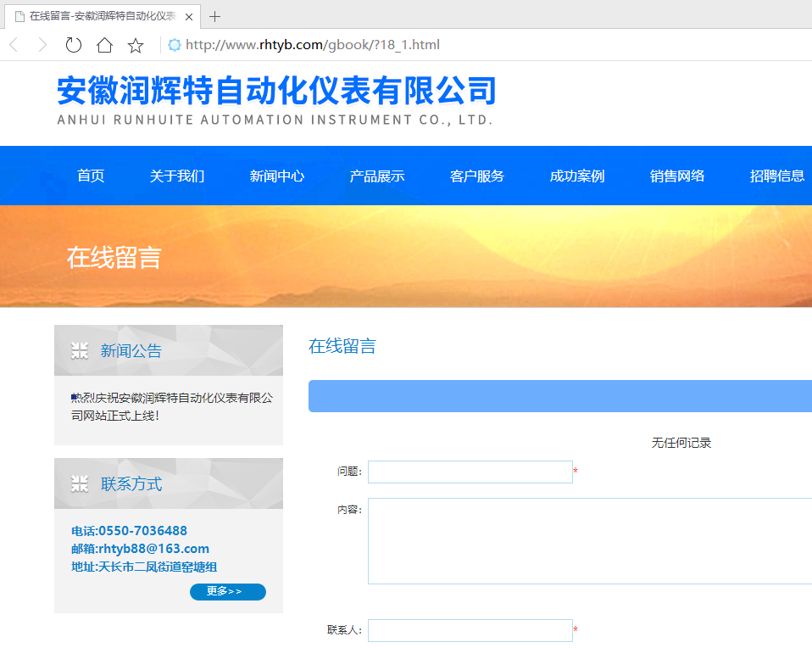Click the browser forward arrow
The height and width of the screenshot is (648, 812).
42,45
